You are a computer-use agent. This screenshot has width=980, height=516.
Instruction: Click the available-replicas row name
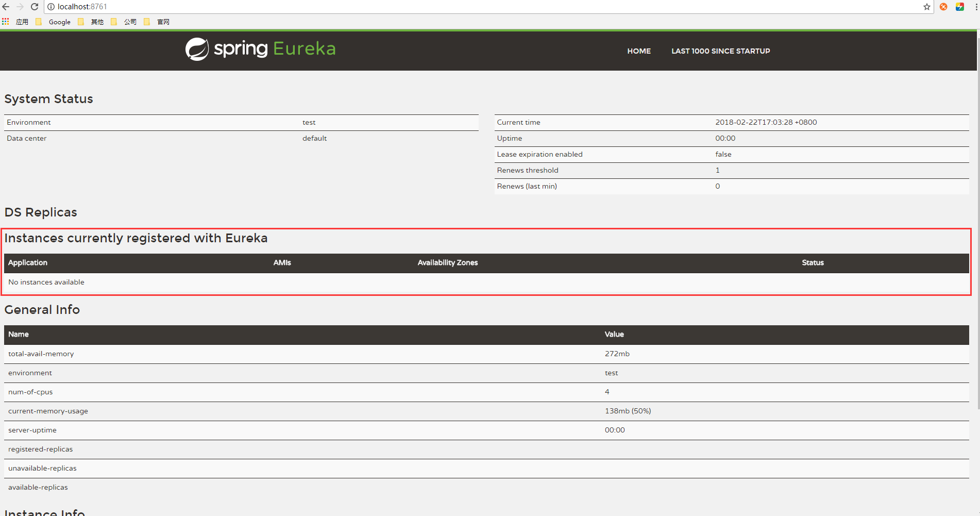[x=38, y=487]
